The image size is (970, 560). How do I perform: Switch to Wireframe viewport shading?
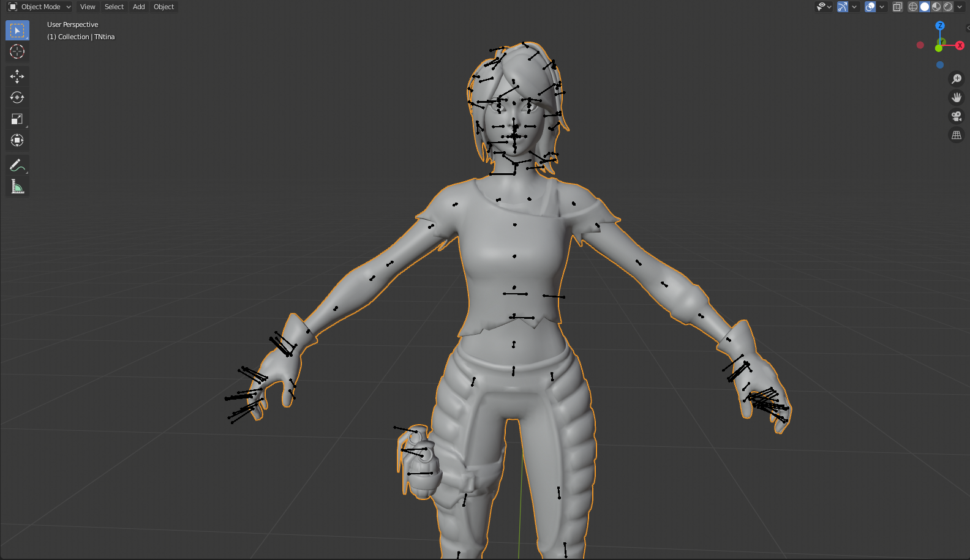tap(913, 7)
